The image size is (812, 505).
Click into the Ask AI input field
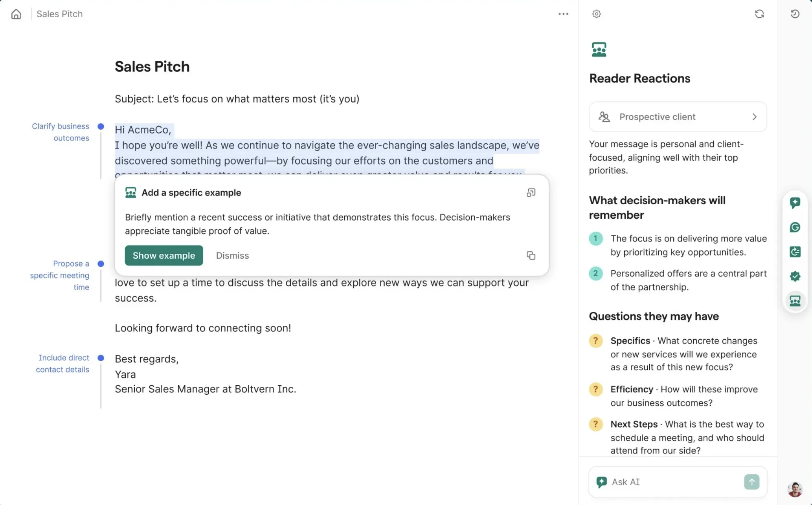pyautogui.click(x=672, y=482)
